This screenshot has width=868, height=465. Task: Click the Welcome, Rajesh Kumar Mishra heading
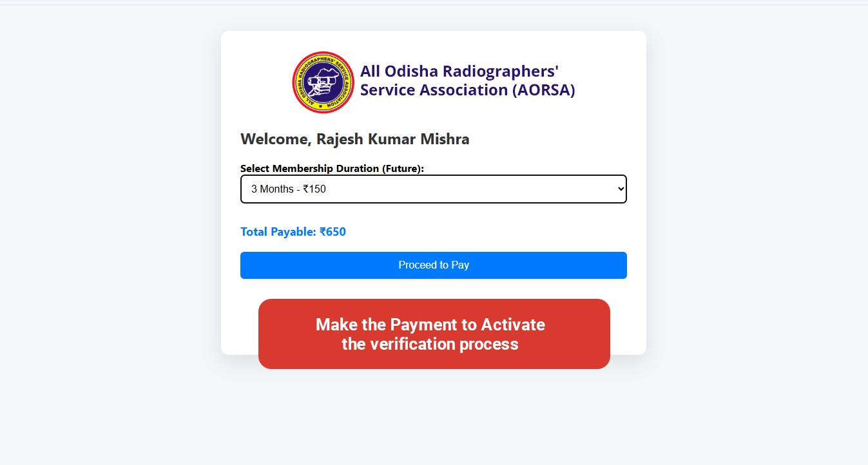pyautogui.click(x=354, y=139)
